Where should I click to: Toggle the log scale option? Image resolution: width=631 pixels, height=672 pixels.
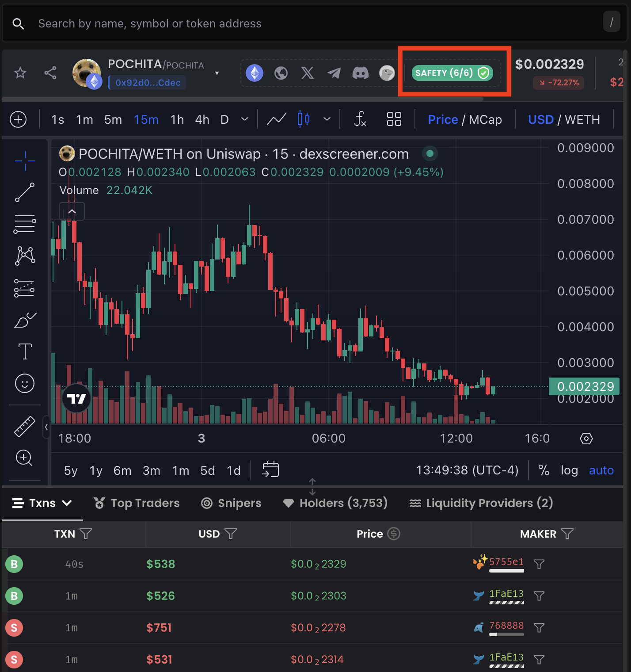tap(569, 470)
